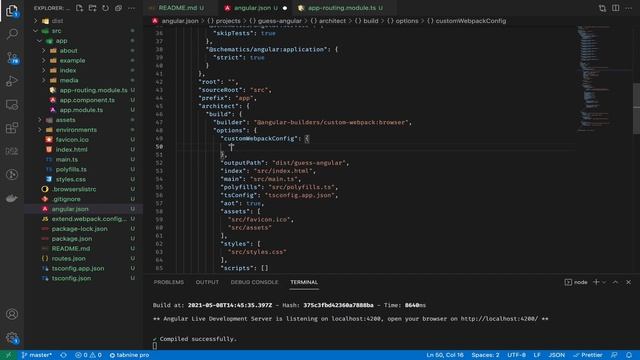Open the Search view in activity bar
Screen dimensions: 640x360
pos(12,34)
